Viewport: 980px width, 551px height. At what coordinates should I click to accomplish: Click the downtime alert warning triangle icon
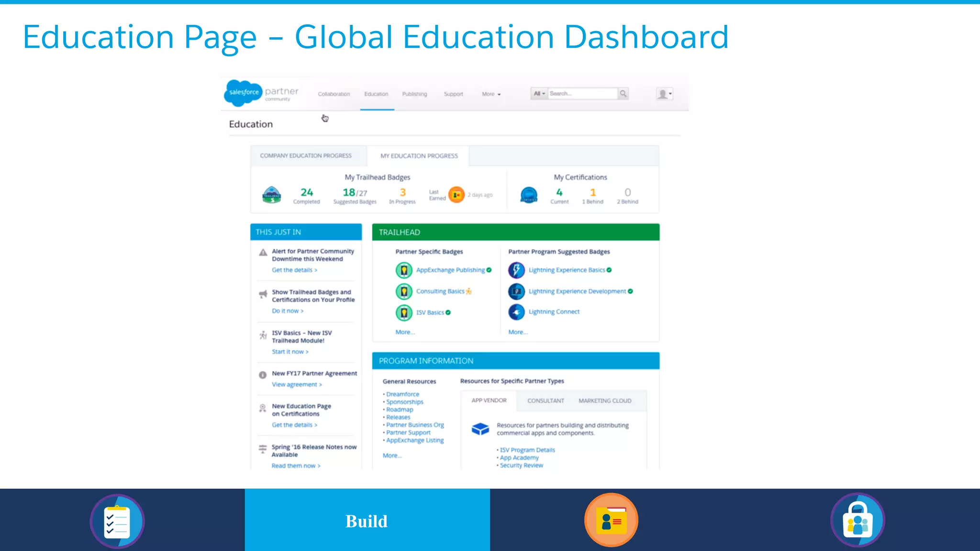[263, 253]
